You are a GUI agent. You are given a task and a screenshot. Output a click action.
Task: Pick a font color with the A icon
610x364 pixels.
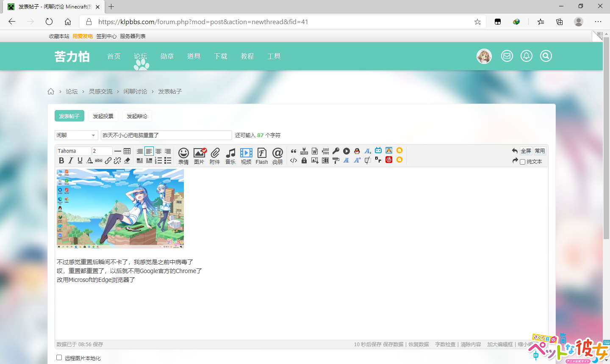click(x=89, y=160)
